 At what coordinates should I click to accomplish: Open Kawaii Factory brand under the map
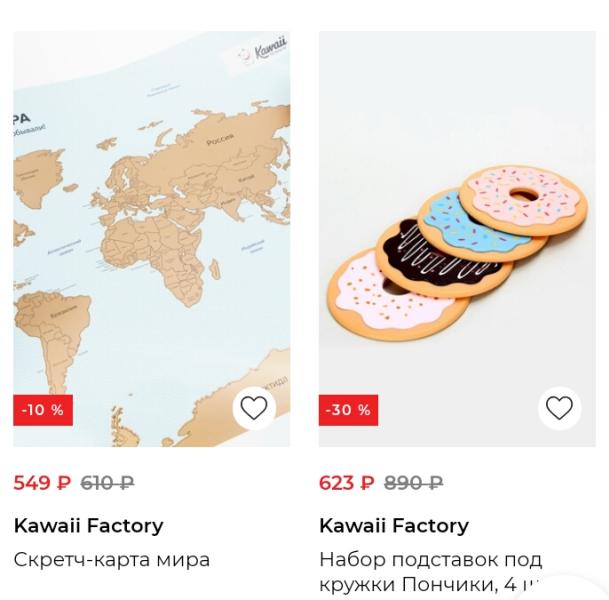tap(88, 526)
